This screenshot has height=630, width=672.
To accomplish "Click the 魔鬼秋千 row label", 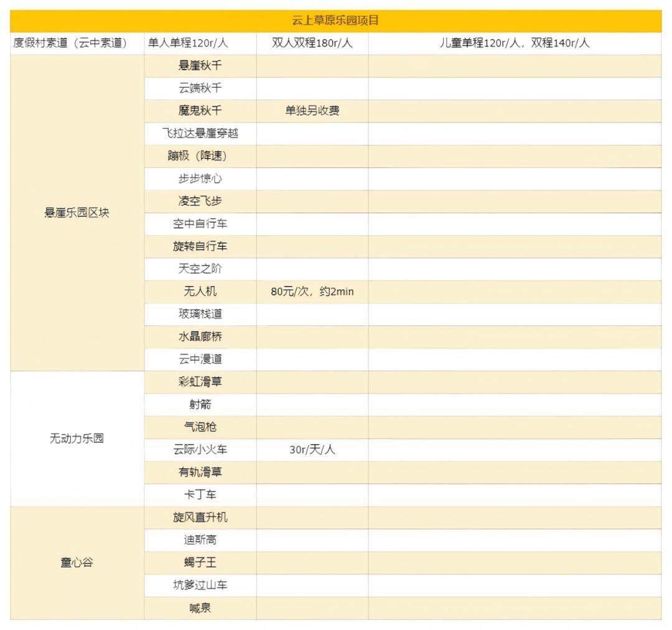I will click(x=200, y=111).
